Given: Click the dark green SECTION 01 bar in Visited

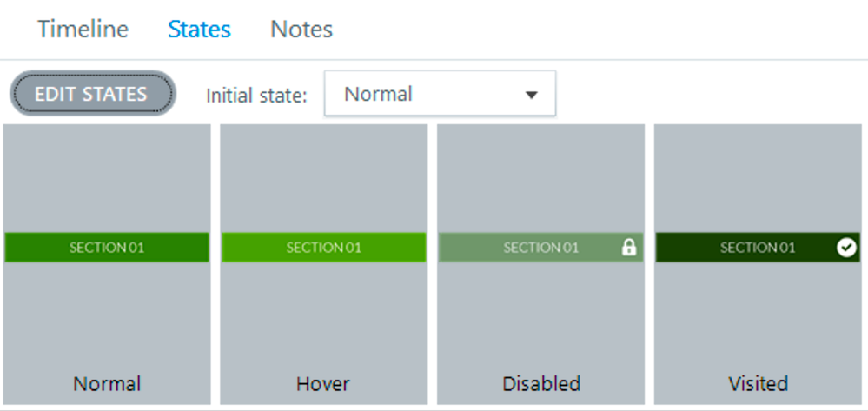Looking at the screenshot, I should tap(747, 248).
